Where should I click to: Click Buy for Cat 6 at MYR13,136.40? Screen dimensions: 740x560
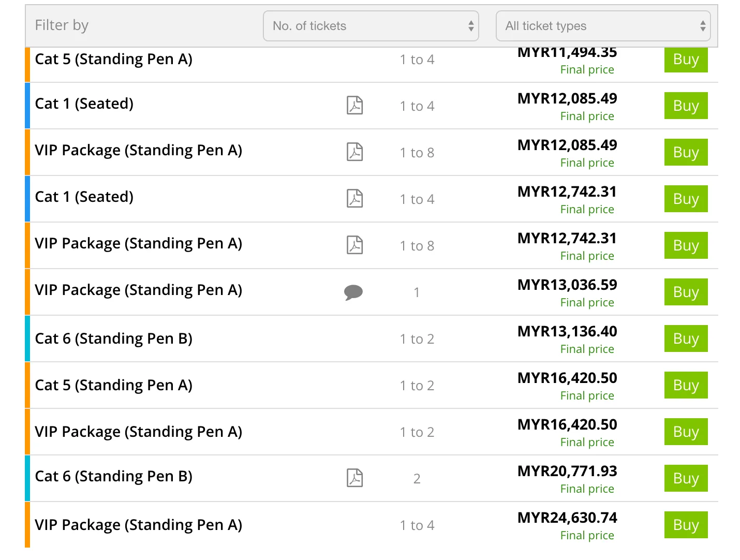tap(686, 338)
